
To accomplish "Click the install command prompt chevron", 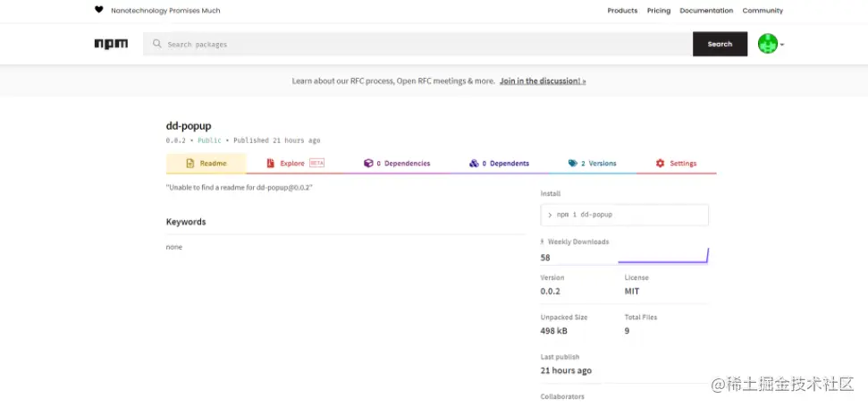I will pos(550,215).
